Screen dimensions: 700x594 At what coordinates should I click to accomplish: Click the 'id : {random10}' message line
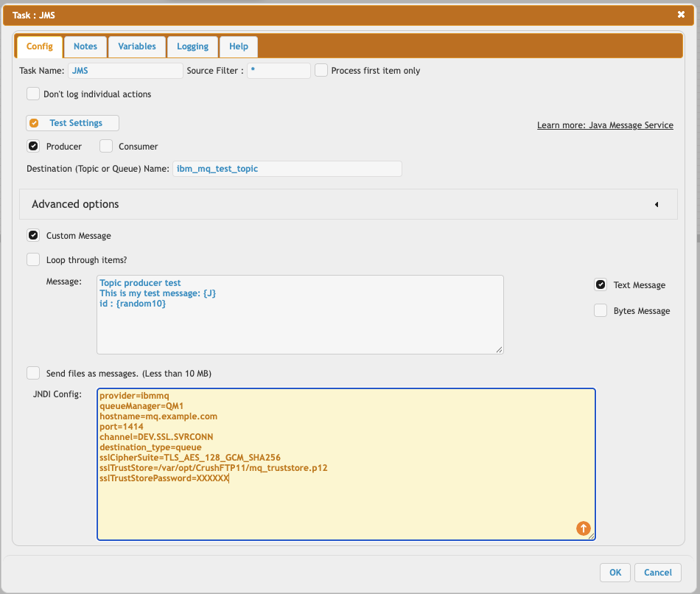click(x=133, y=304)
